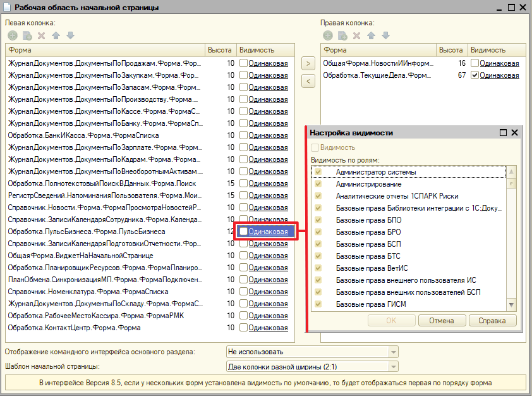Open the command interface display dropdown
Viewport: 532px width, 396px height.
click(x=393, y=352)
